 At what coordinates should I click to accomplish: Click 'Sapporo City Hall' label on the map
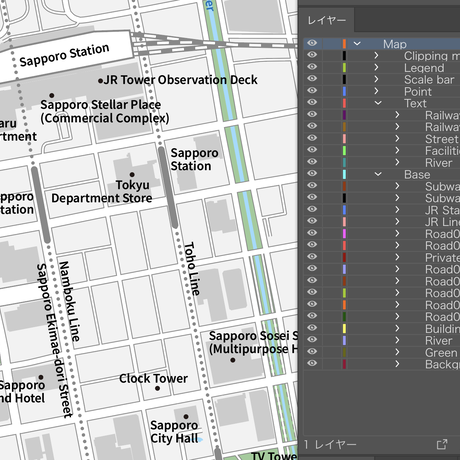pos(174,431)
